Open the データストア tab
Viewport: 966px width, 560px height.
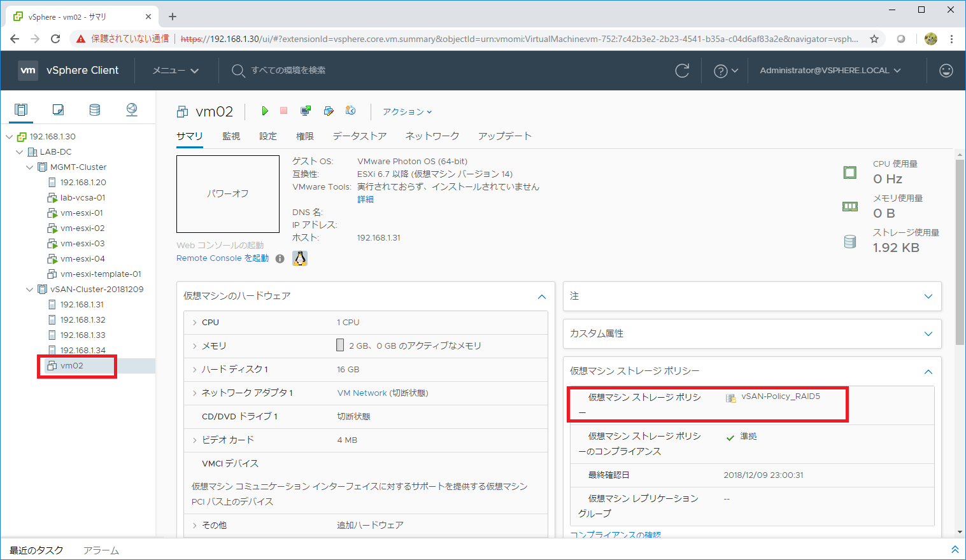tap(359, 136)
